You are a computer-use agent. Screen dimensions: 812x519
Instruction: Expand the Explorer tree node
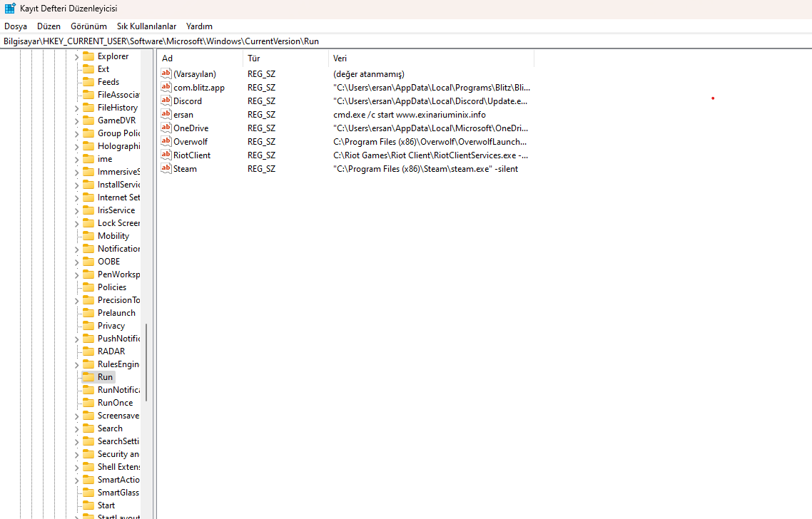pyautogui.click(x=76, y=56)
